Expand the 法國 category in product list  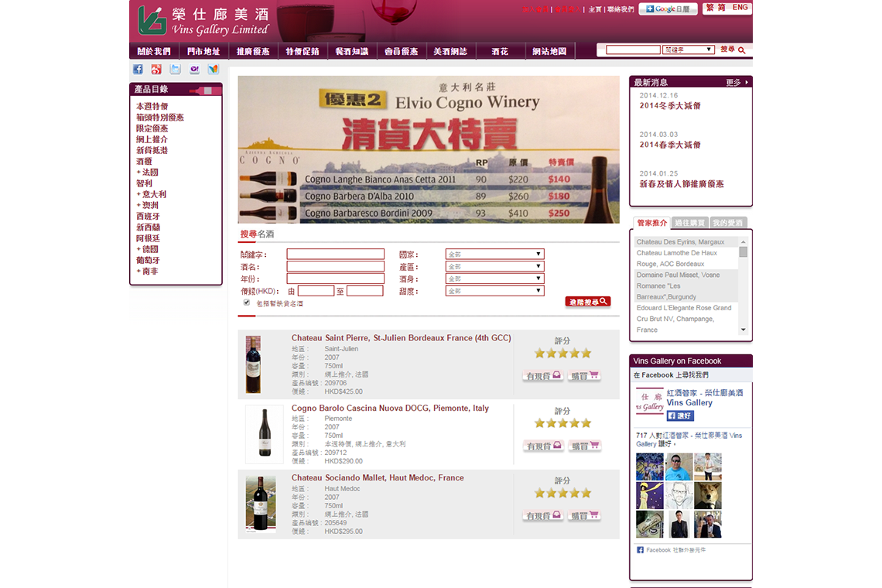coord(147,173)
